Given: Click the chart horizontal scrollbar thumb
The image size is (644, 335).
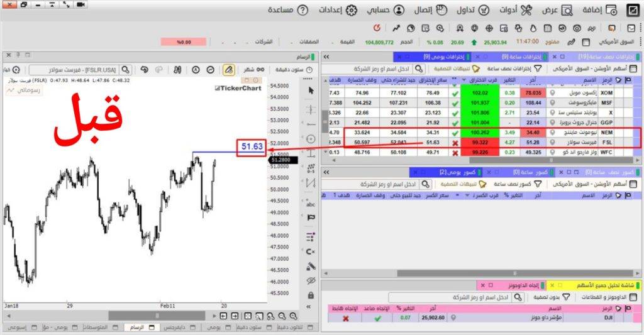Looking at the screenshot, I should (x=157, y=316).
